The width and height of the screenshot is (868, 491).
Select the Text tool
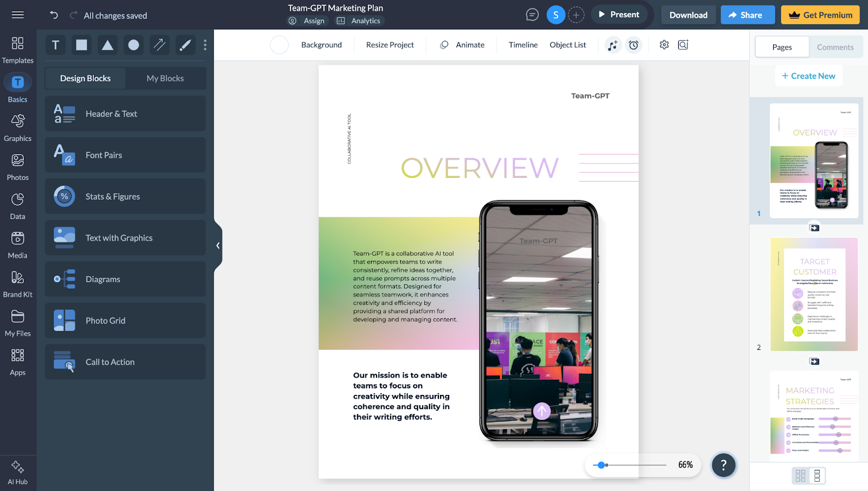(55, 45)
